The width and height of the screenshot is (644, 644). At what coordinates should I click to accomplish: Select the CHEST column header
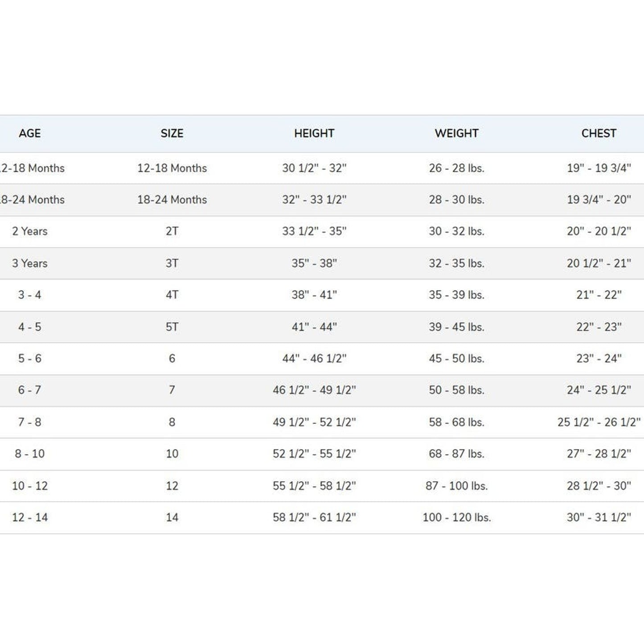coord(599,133)
